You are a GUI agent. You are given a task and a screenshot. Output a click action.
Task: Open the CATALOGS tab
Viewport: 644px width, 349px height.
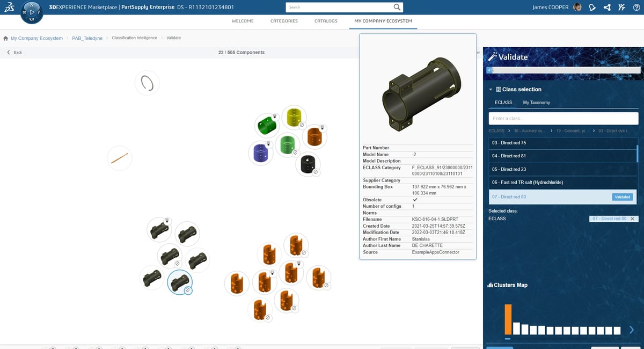(x=326, y=21)
